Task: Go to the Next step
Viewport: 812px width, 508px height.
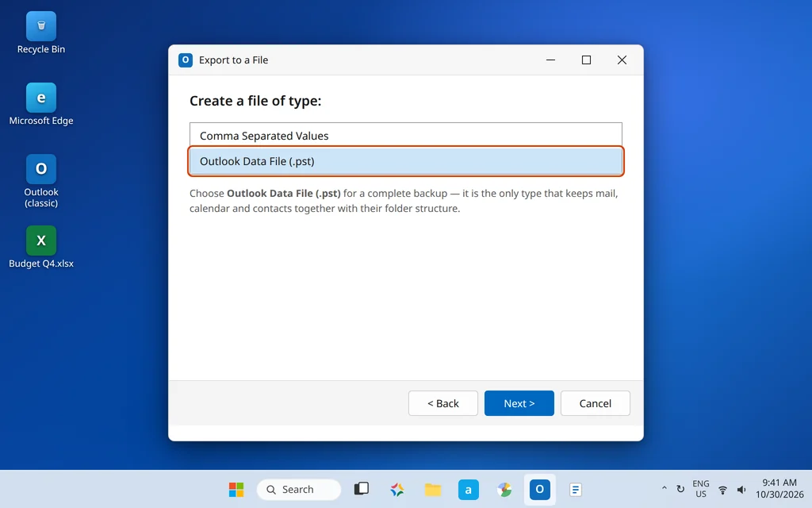Action: click(x=519, y=403)
